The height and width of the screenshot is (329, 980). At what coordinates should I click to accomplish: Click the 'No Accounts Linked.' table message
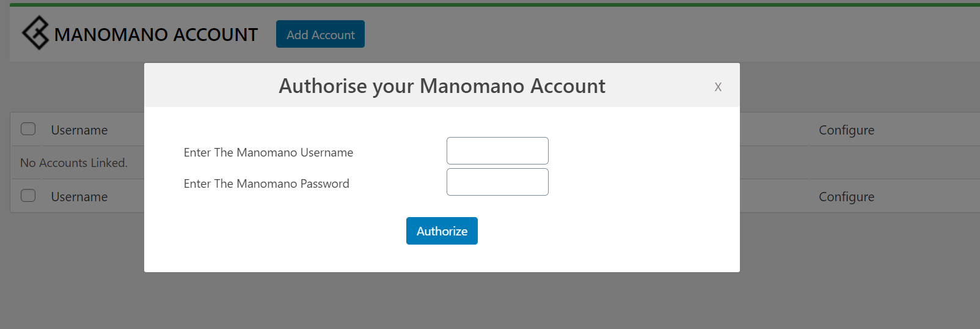[x=74, y=163]
